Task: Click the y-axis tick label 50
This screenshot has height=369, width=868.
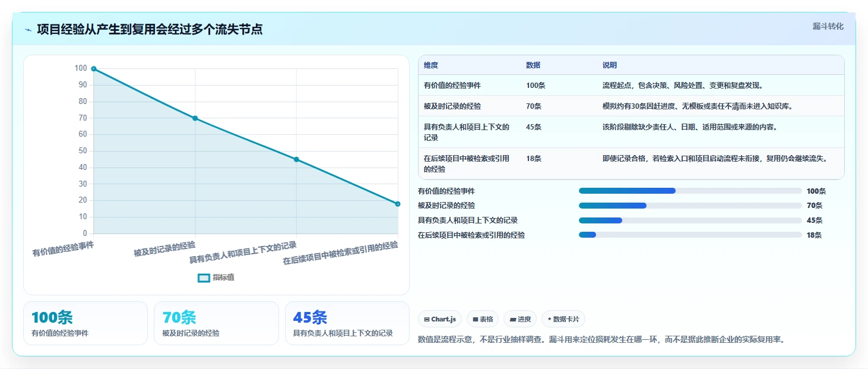Action: (x=83, y=151)
